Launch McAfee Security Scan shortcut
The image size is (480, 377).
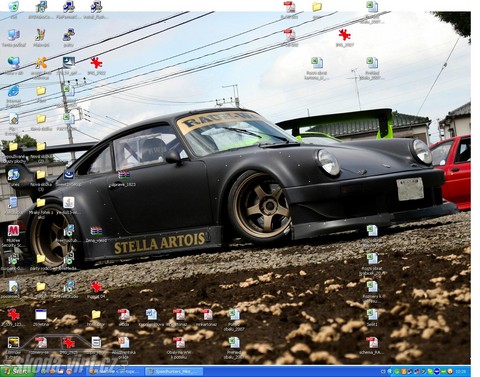pyautogui.click(x=13, y=231)
